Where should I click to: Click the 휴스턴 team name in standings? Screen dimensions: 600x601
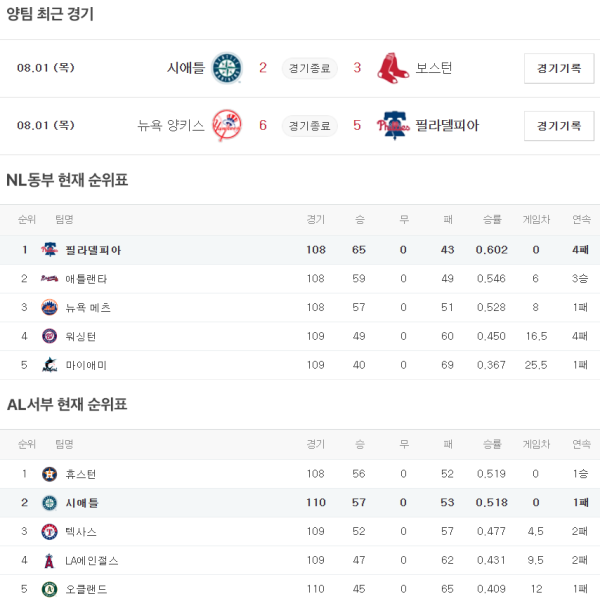(x=82, y=473)
